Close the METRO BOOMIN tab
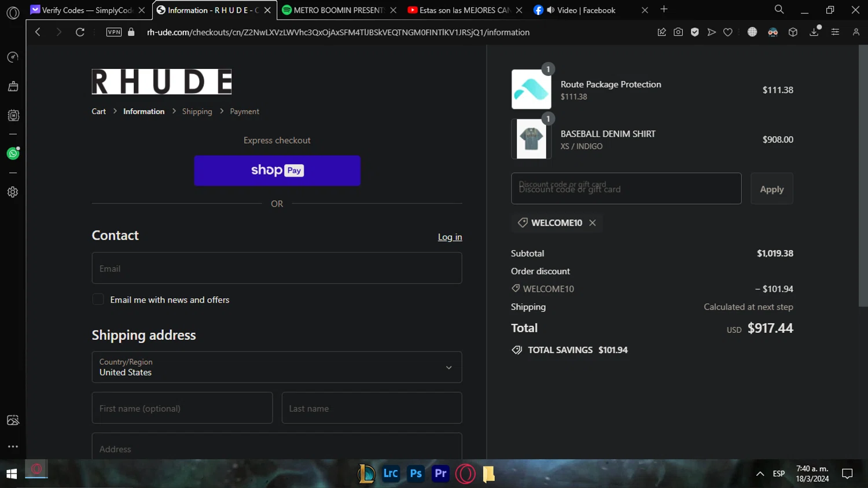The height and width of the screenshot is (488, 868). point(393,10)
